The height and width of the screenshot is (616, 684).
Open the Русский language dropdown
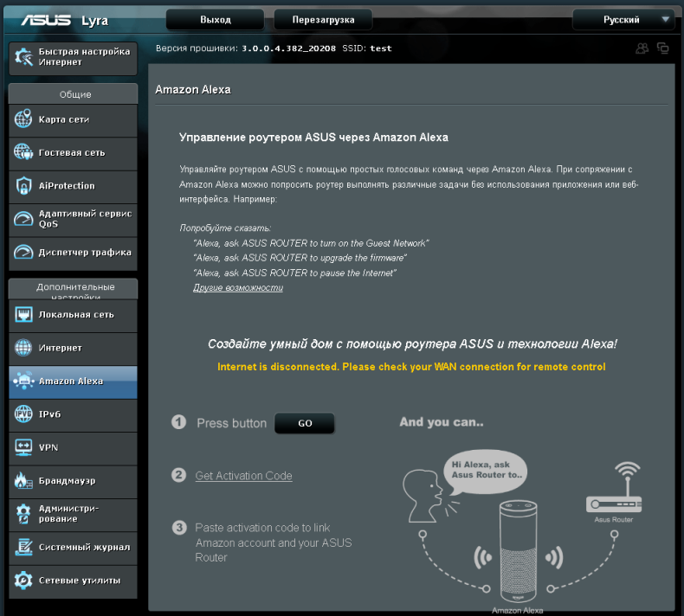[x=623, y=20]
